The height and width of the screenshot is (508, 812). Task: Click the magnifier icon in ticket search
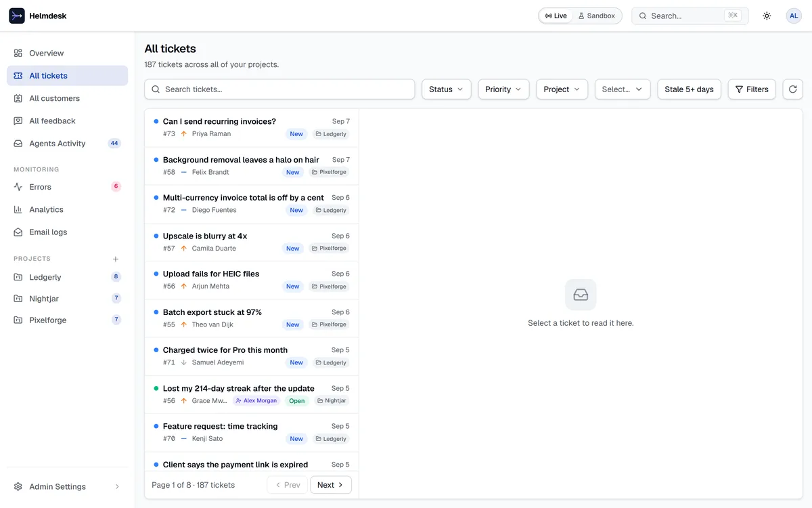(x=156, y=89)
